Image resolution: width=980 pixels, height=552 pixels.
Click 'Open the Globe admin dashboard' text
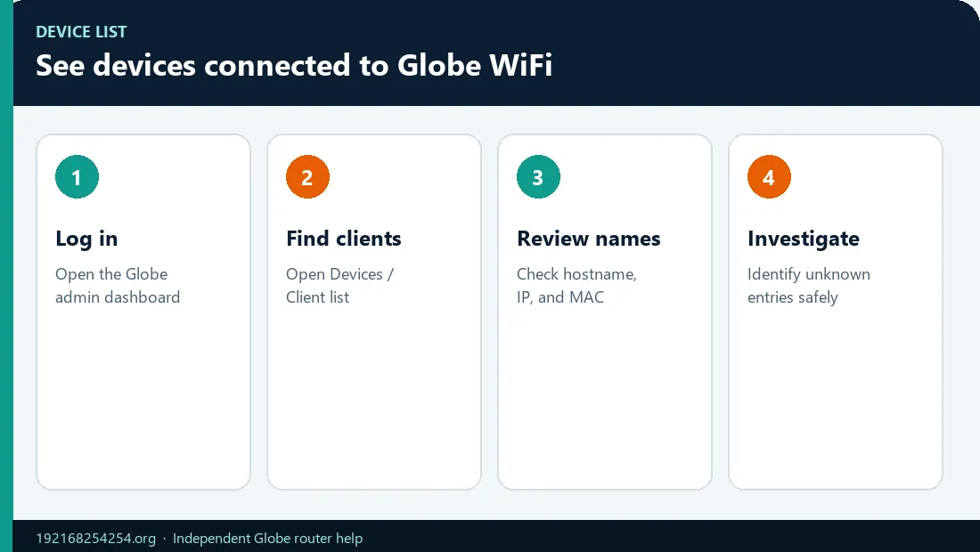click(x=118, y=286)
